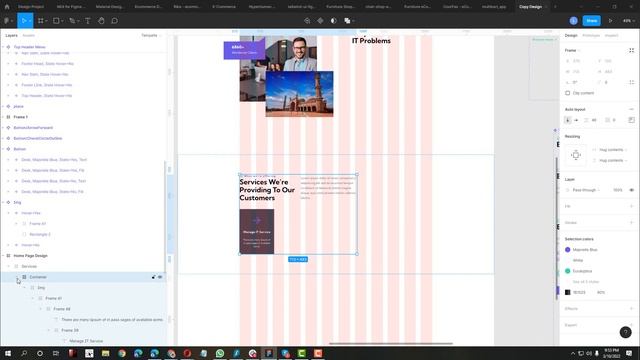Click the Majorelle Blue color swatch
The width and height of the screenshot is (640, 360).
coord(567,249)
